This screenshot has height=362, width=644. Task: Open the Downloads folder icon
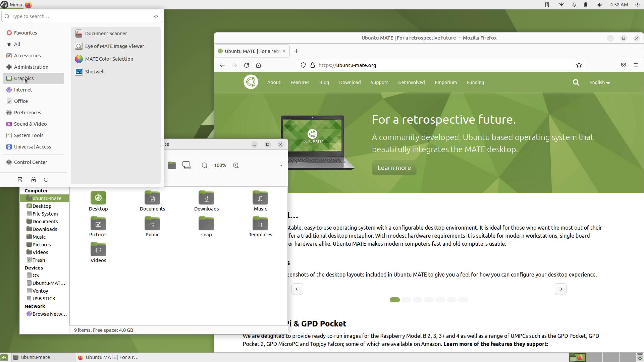(x=206, y=201)
